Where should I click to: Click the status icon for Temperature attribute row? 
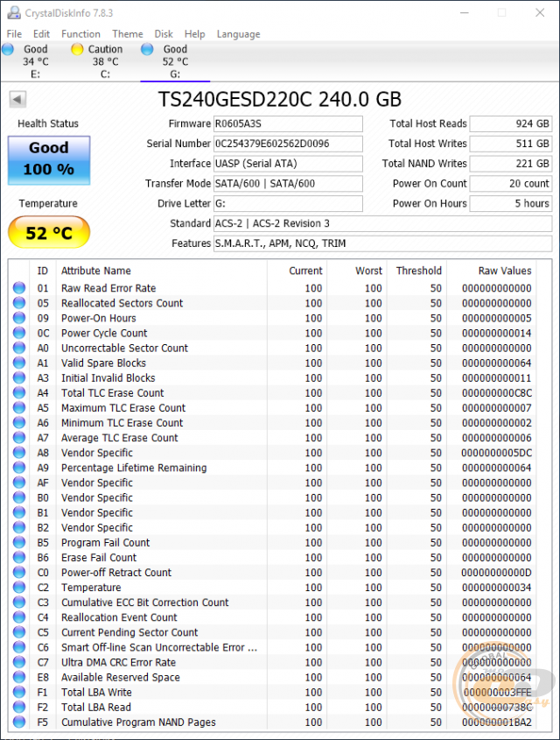point(19,587)
